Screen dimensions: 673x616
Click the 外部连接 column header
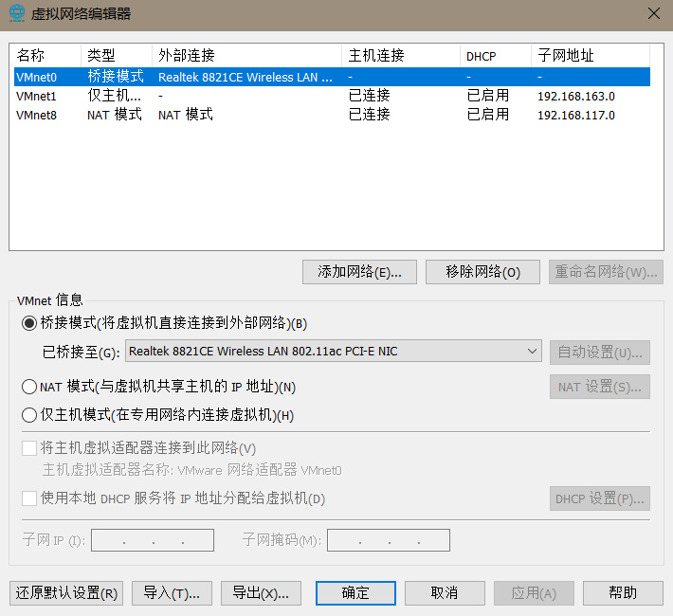[246, 55]
